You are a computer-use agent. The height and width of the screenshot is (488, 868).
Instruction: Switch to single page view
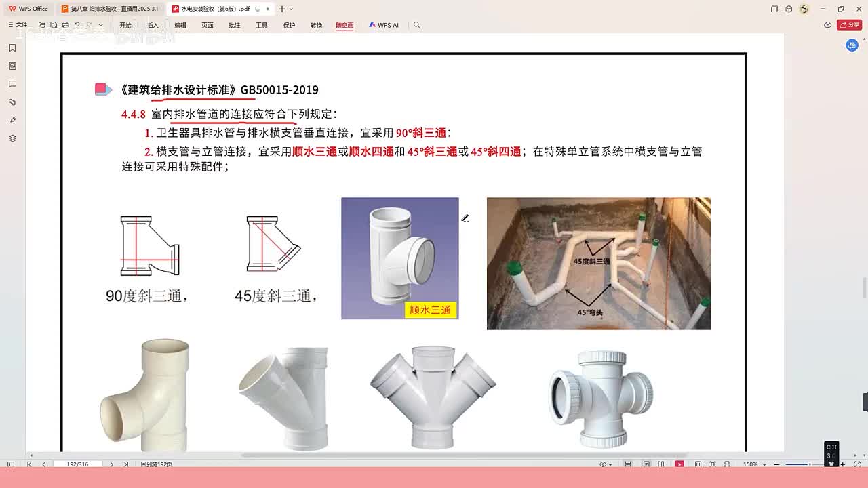click(x=646, y=464)
